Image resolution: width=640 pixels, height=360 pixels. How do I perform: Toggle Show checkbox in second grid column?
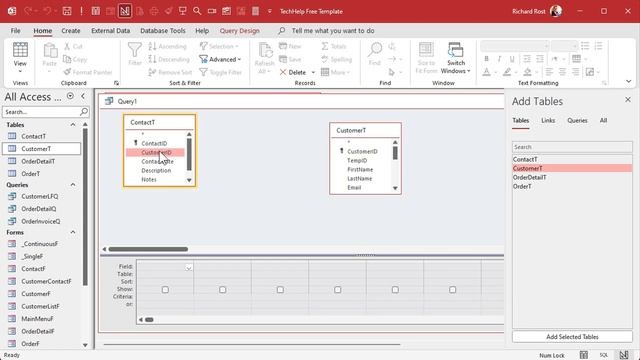coord(222,290)
